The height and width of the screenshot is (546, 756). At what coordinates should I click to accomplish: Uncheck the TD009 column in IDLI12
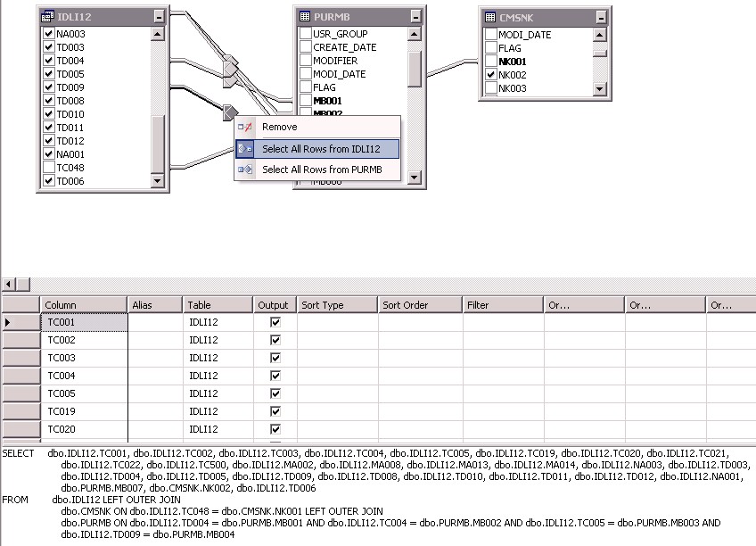(x=49, y=87)
